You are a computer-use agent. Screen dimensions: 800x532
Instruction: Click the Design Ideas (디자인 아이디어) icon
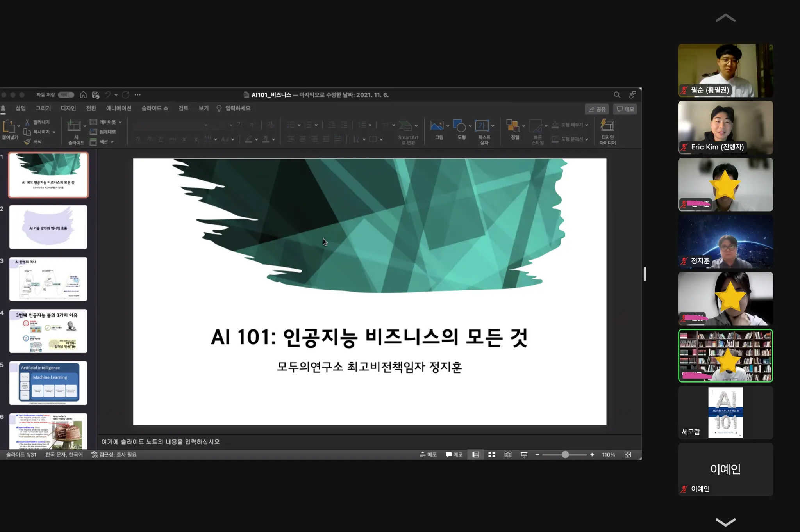(x=607, y=126)
